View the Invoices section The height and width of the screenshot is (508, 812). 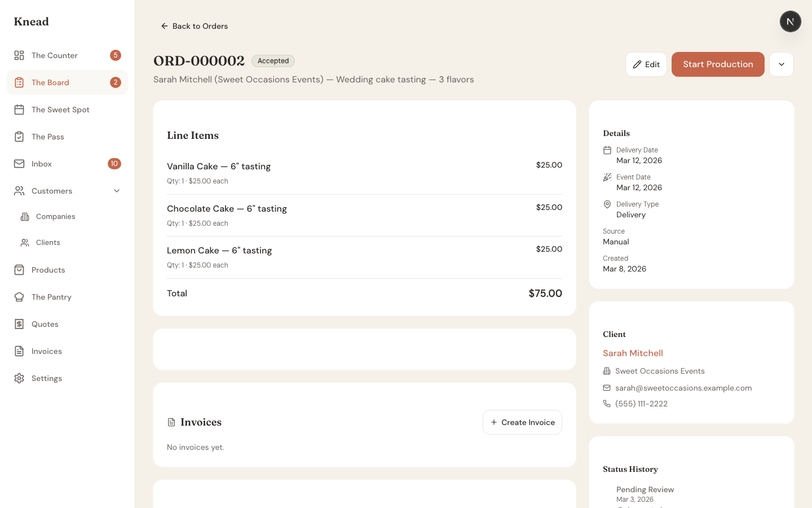point(46,351)
